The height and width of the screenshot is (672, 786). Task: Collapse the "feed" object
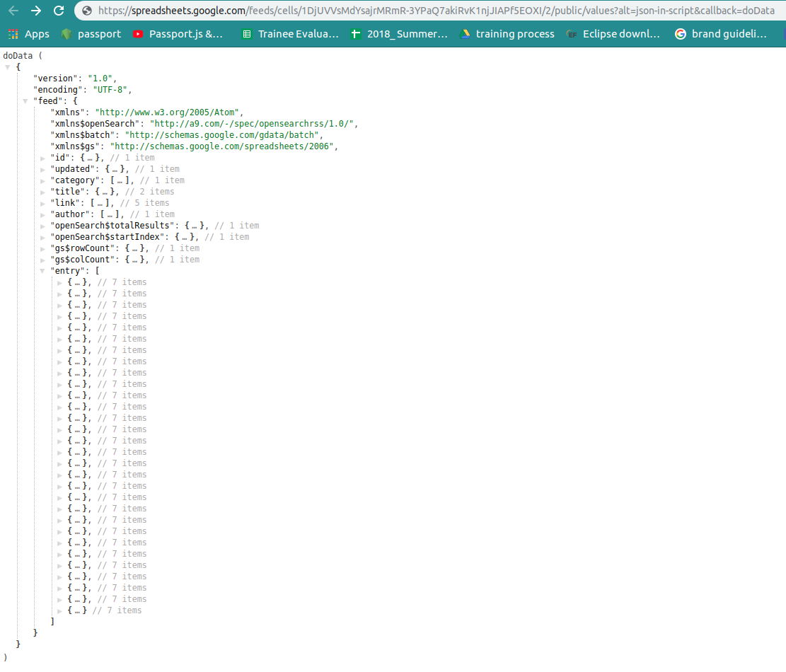[25, 101]
